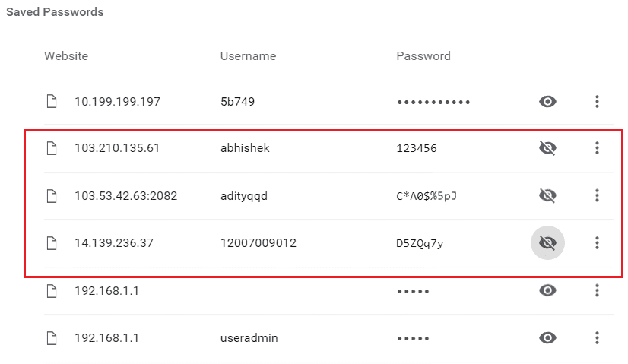
Task: Hide password for 103.210.135.61
Action: [547, 148]
